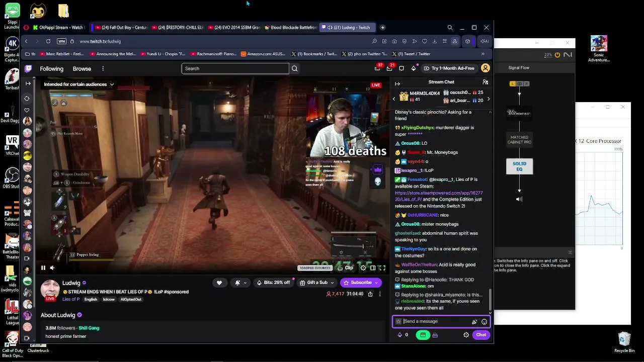Switch to the Blood Blockade Battlefront tab
644x362 pixels.
coord(290,28)
